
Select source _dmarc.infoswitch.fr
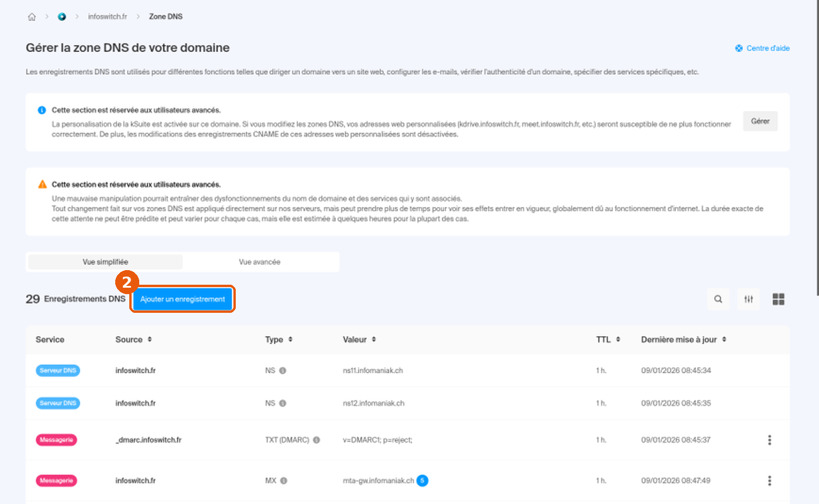[148, 440]
